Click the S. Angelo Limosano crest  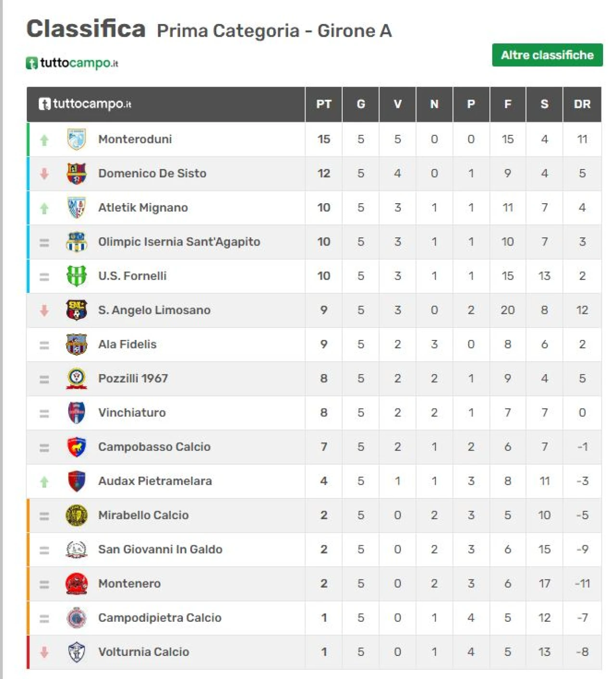76,311
